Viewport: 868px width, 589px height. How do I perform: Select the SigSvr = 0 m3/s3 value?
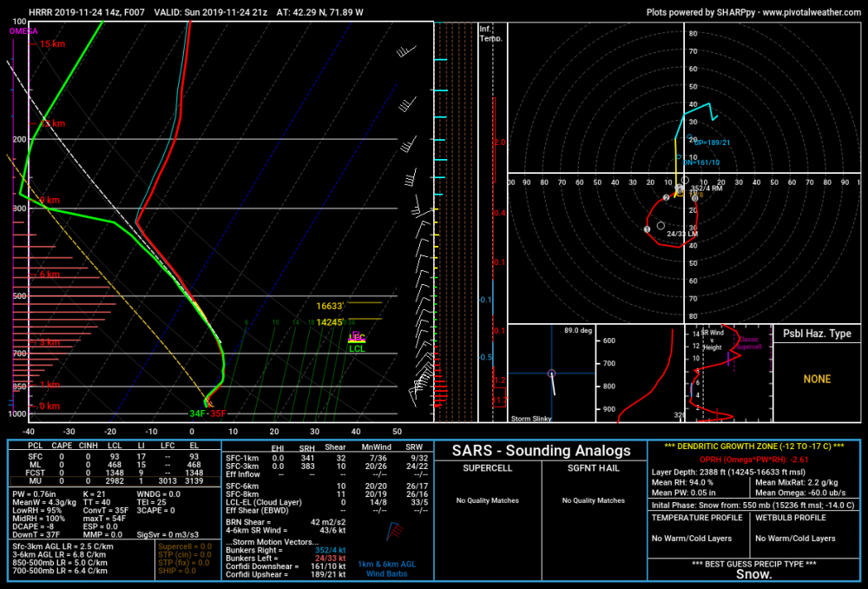(x=168, y=535)
